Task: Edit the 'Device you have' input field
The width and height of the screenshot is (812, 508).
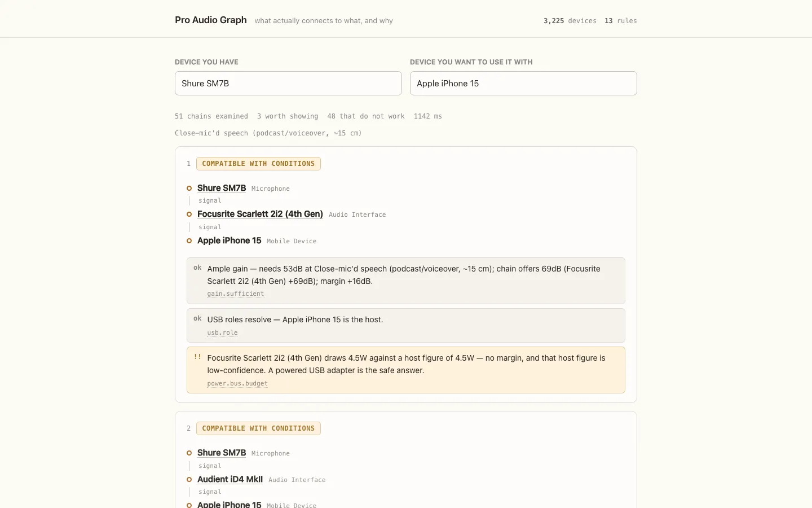Action: 288,83
